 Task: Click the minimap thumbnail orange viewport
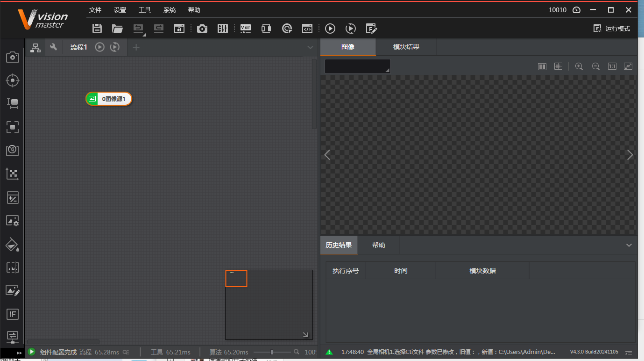[236, 278]
